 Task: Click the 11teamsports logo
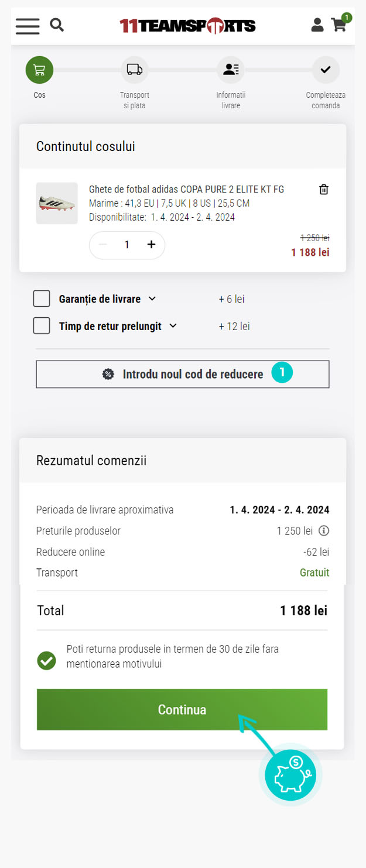(187, 25)
